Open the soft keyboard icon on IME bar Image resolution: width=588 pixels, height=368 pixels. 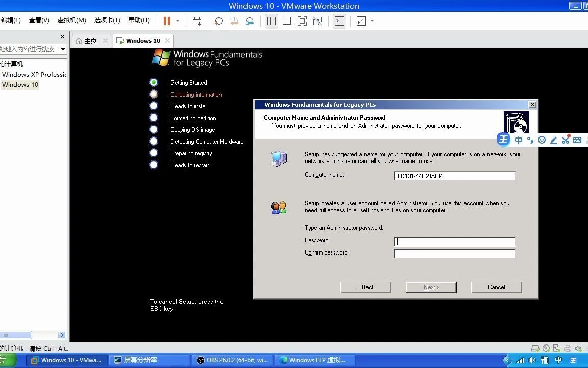[x=577, y=140]
